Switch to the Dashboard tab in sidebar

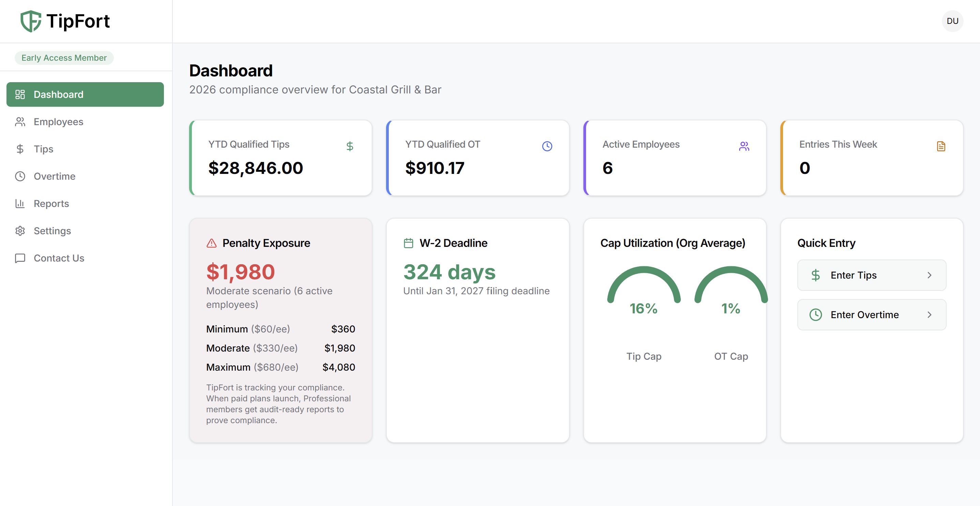(59, 94)
